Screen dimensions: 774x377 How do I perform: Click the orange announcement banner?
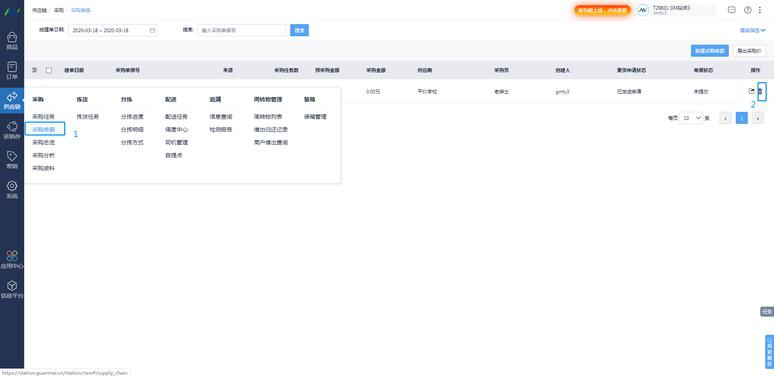click(x=602, y=10)
